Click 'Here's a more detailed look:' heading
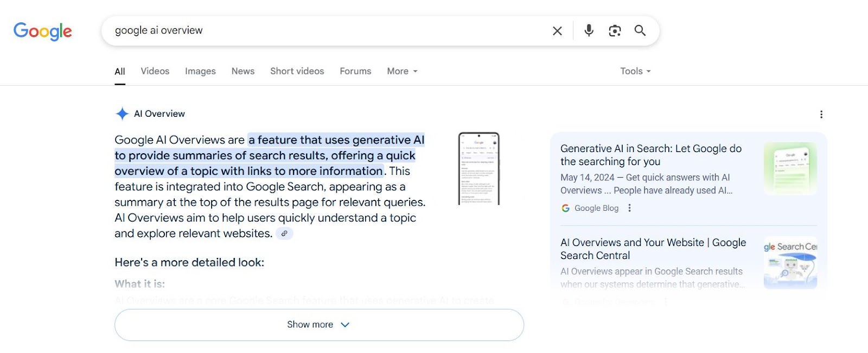The width and height of the screenshot is (868, 353). tap(189, 262)
